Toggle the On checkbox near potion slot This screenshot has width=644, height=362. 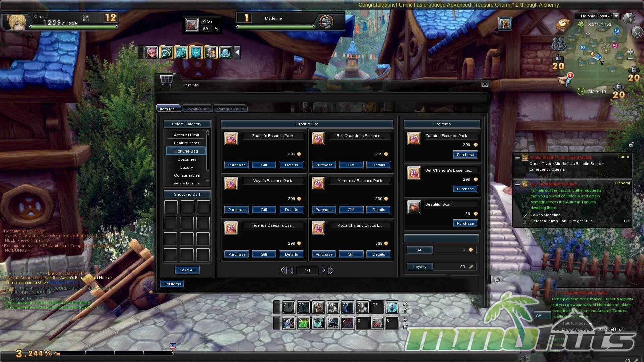coord(203,21)
